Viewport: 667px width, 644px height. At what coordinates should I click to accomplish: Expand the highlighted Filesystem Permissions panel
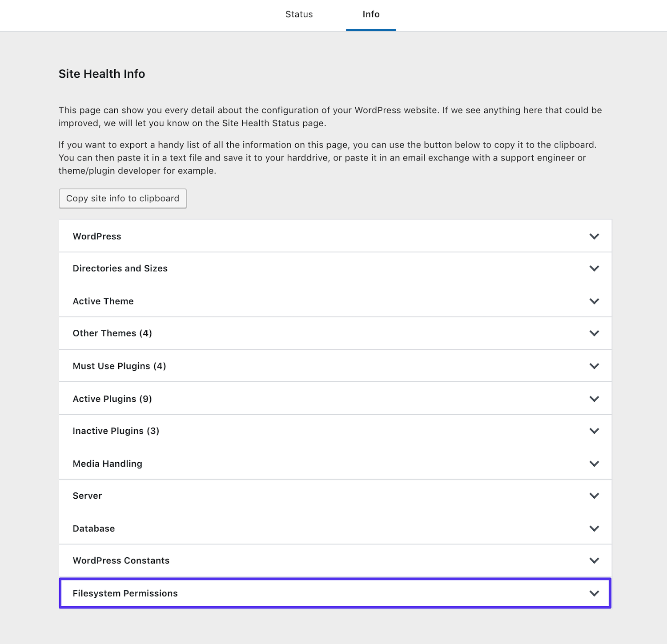pyautogui.click(x=594, y=593)
